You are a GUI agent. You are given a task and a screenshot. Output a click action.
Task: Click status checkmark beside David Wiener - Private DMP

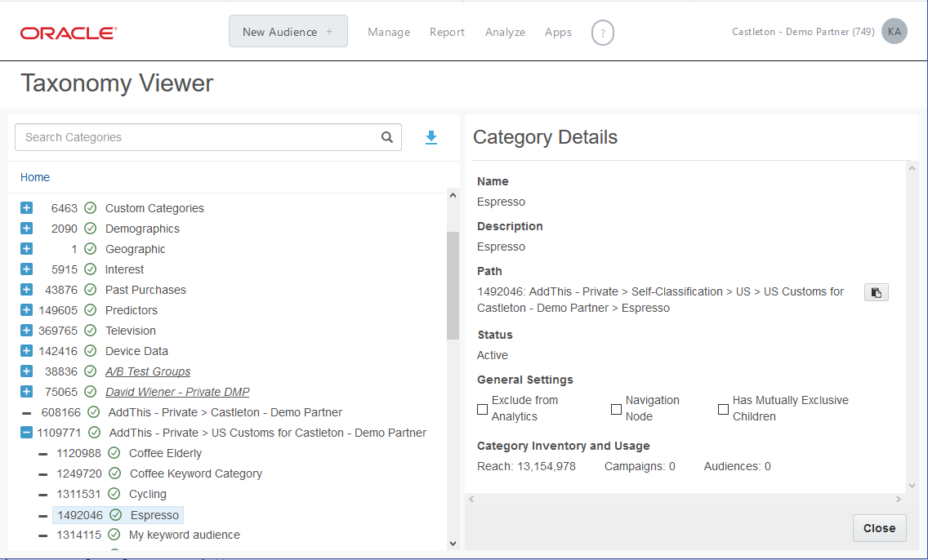90,392
